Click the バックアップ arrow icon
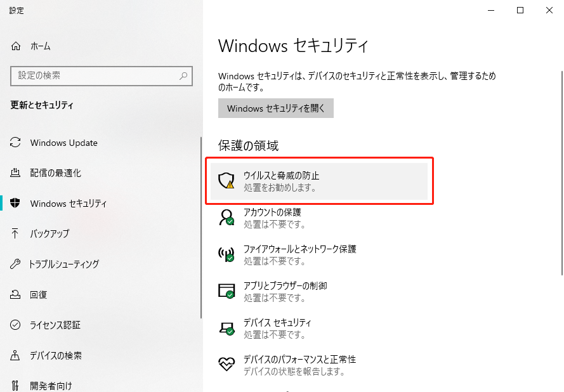 [16, 233]
